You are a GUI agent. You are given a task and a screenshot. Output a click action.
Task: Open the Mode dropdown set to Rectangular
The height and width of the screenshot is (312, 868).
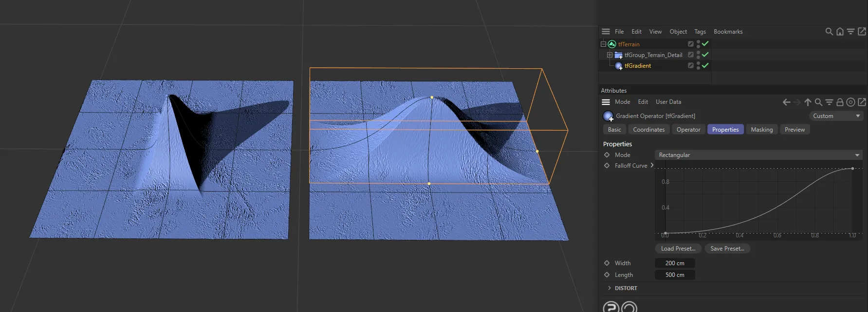pyautogui.click(x=758, y=155)
